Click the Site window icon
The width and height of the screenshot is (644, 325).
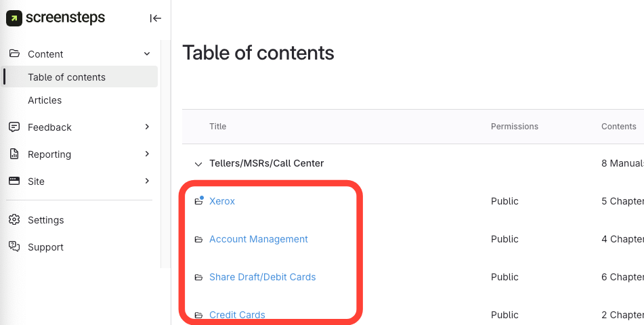point(14,181)
